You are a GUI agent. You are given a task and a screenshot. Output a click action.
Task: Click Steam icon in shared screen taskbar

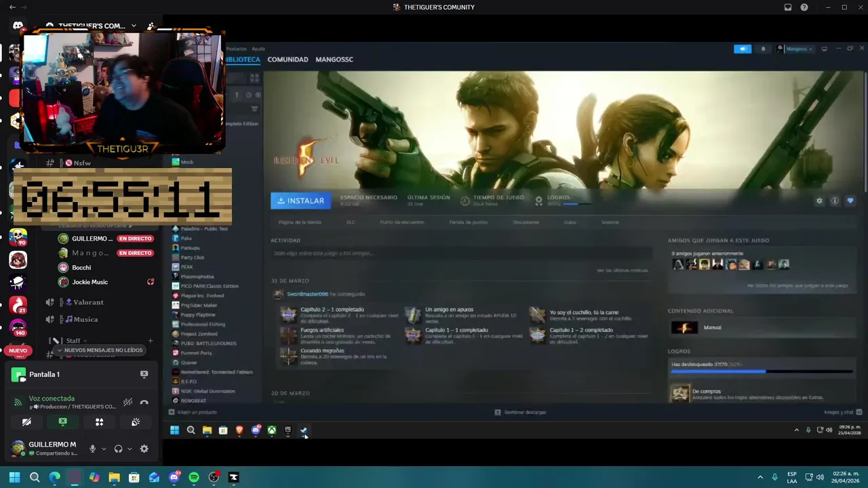coord(304,430)
